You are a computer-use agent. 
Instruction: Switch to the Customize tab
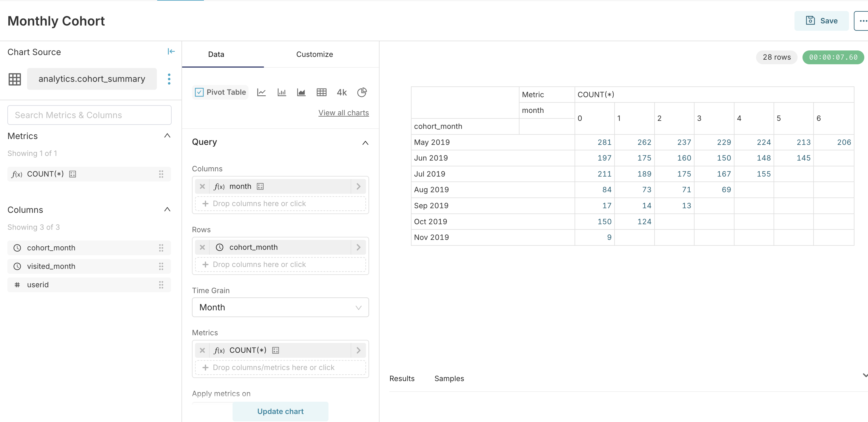coord(314,54)
